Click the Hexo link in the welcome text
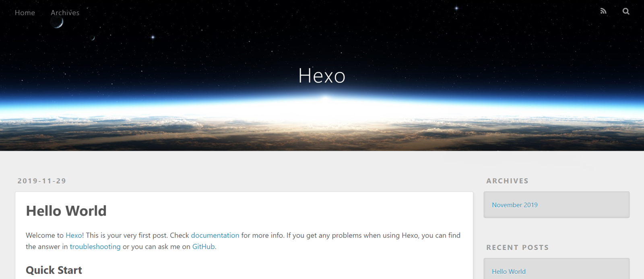The height and width of the screenshot is (279, 644). (x=73, y=235)
